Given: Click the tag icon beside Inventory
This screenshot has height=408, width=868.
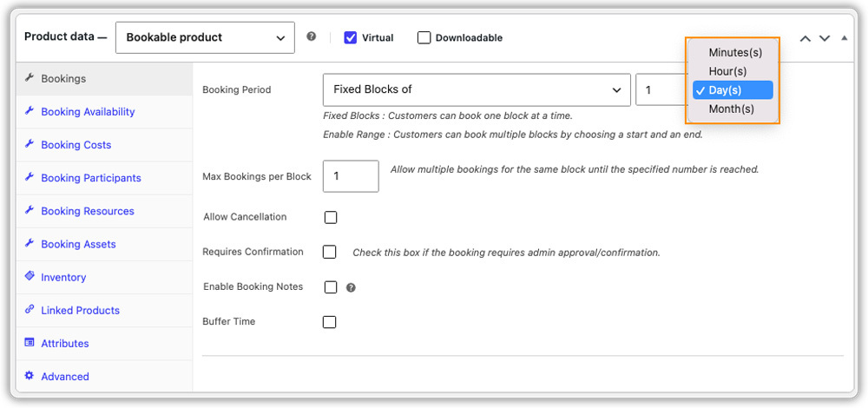Looking at the screenshot, I should 30,276.
